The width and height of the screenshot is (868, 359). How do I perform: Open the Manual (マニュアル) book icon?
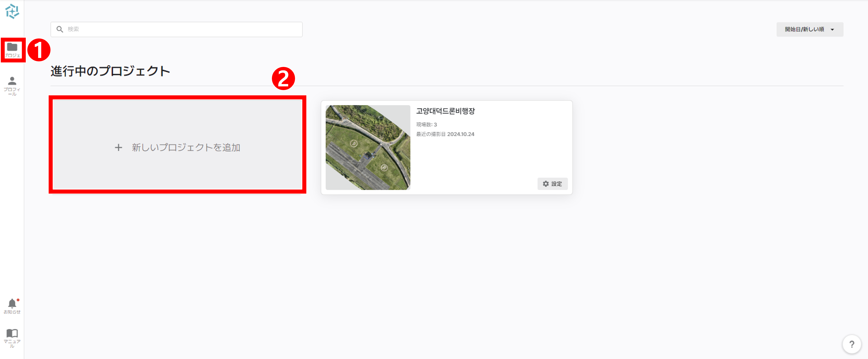12,338
